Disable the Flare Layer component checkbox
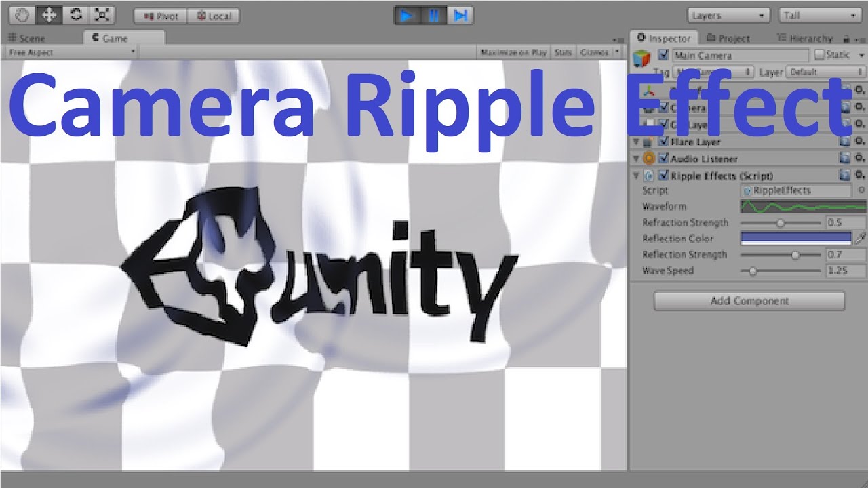 663,142
